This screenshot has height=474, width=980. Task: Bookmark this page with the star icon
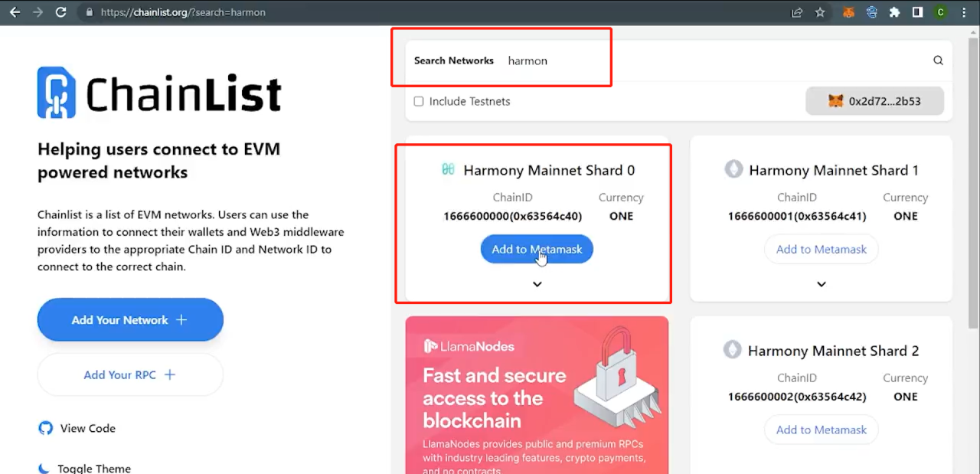click(x=820, y=12)
